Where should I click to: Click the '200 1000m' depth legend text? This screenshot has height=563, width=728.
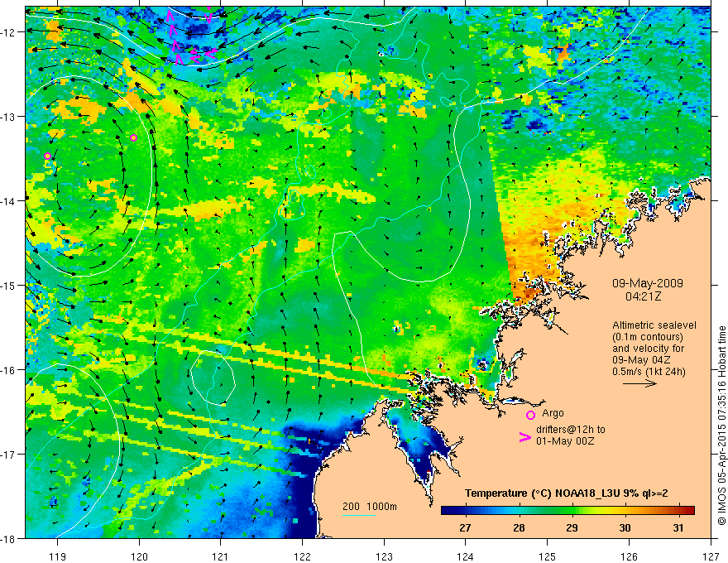pos(370,507)
